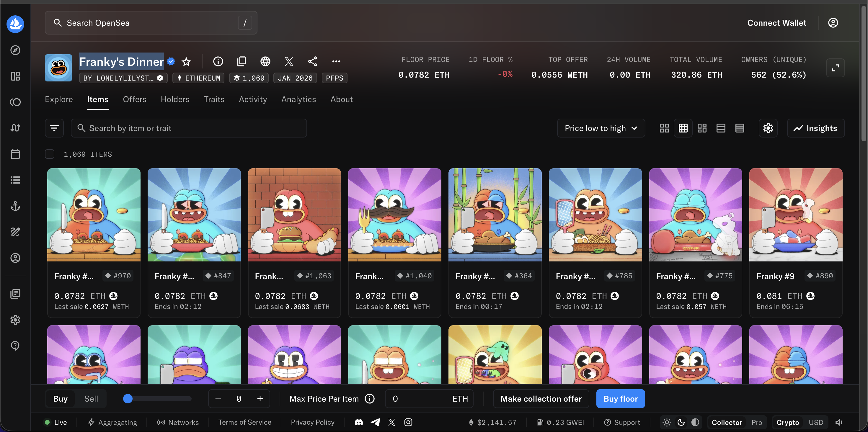Open the three-dot more options menu
Image resolution: width=868 pixels, height=432 pixels.
coord(336,61)
